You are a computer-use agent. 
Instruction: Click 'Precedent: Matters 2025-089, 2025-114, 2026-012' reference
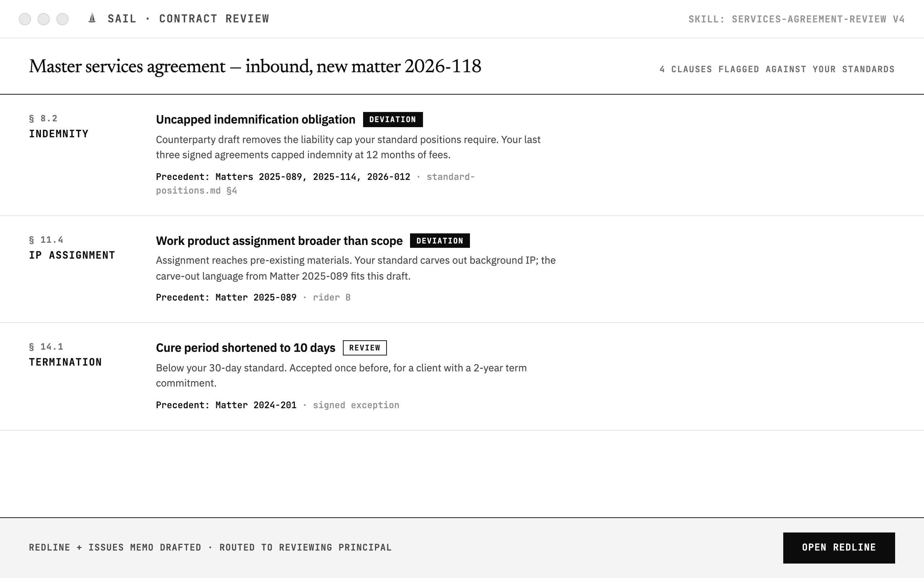coord(283,177)
